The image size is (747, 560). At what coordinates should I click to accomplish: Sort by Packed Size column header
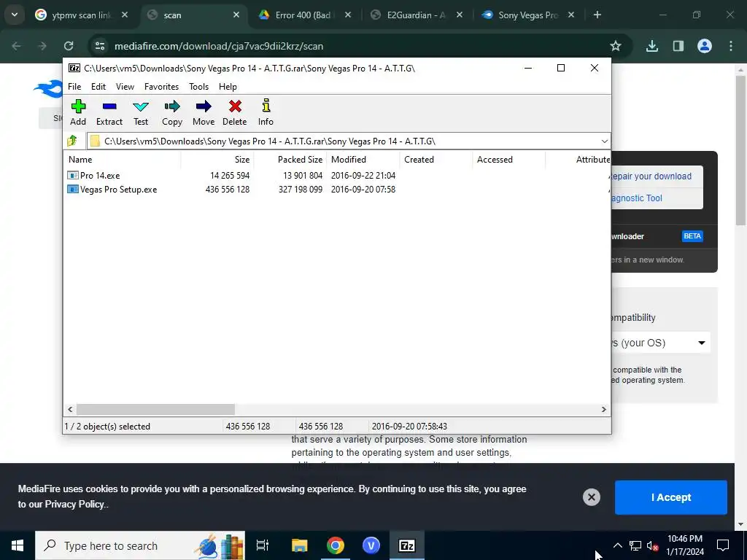tap(290, 160)
